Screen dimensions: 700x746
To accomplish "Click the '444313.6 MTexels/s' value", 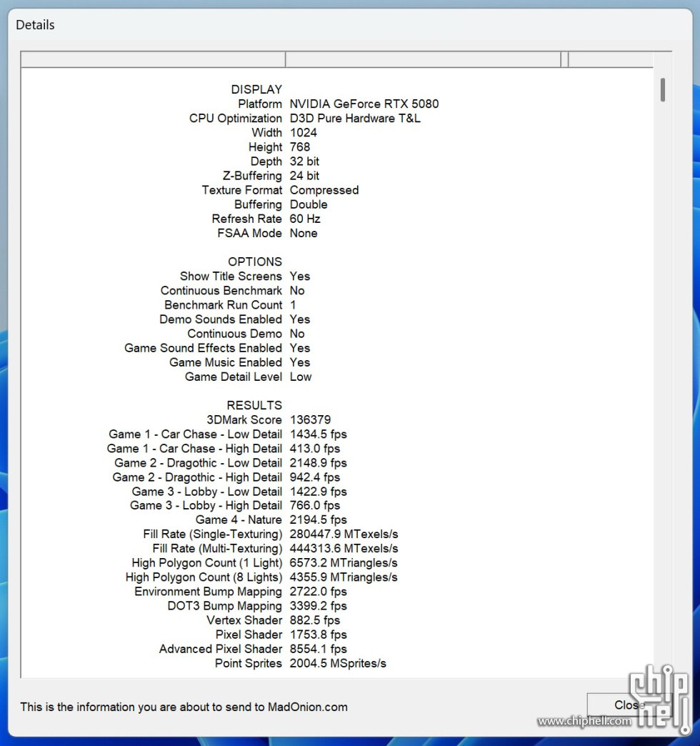I will pos(344,548).
